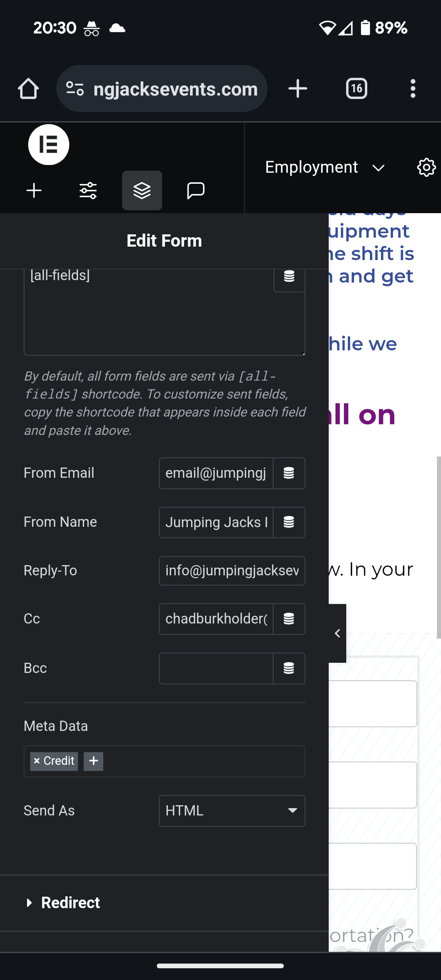Open the Notes comment icon
The image size is (441, 980).
(x=196, y=191)
